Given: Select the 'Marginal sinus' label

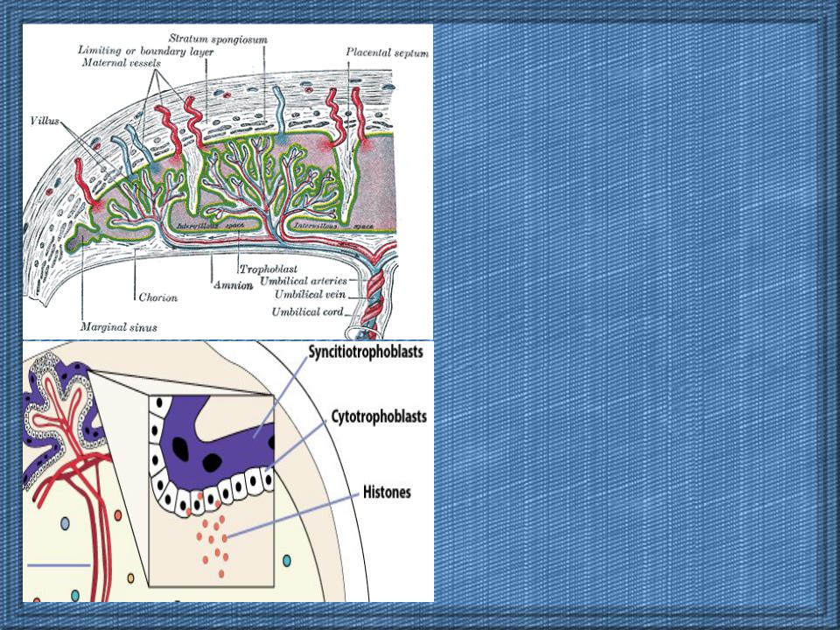Looking at the screenshot, I should [118, 326].
